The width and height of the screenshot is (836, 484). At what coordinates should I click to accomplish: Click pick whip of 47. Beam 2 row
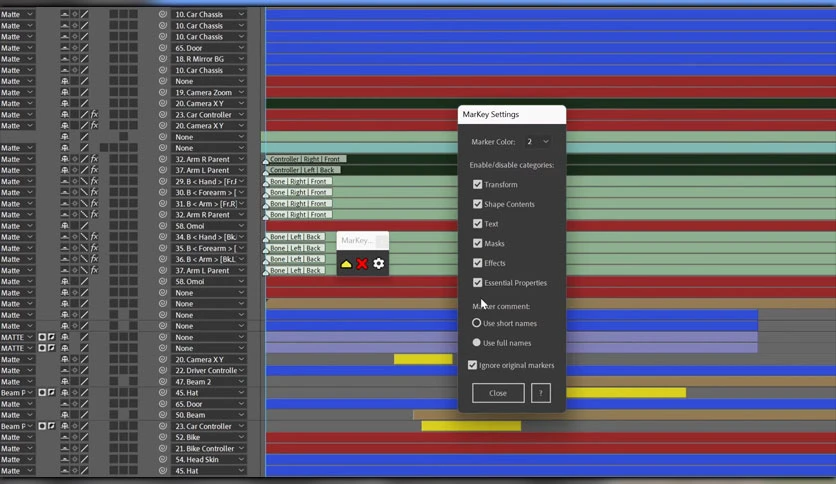[x=163, y=382]
